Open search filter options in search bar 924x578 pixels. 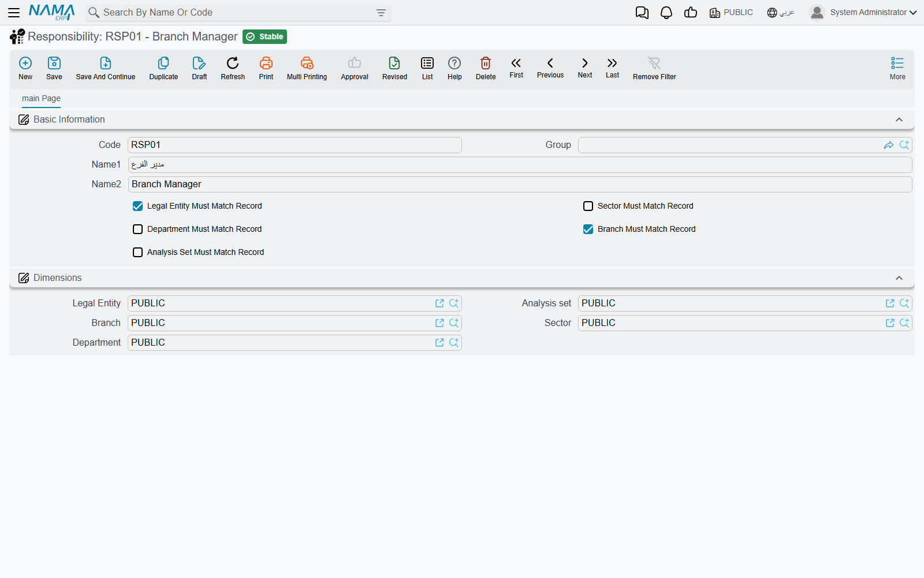coord(381,13)
